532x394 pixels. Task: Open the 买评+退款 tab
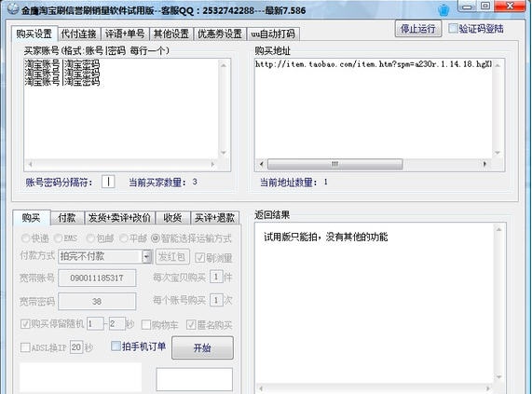215,218
